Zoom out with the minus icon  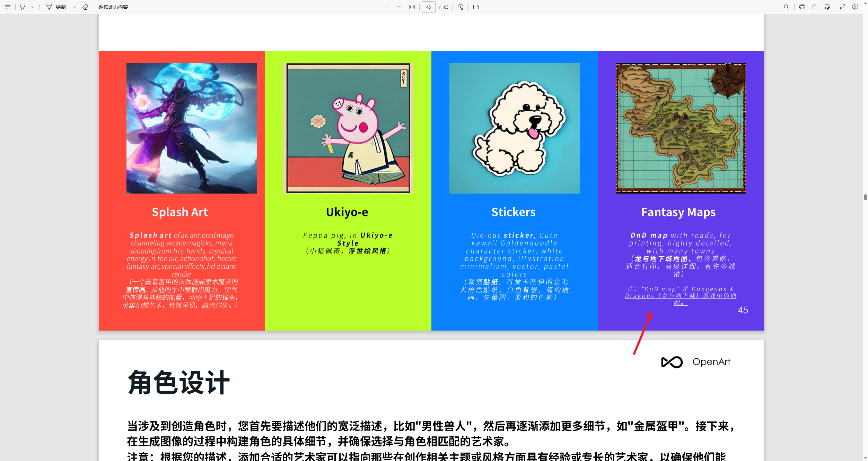point(387,7)
